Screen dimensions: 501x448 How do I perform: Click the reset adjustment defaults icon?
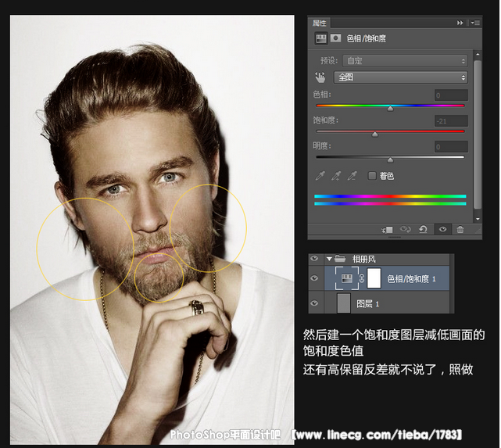[423, 229]
